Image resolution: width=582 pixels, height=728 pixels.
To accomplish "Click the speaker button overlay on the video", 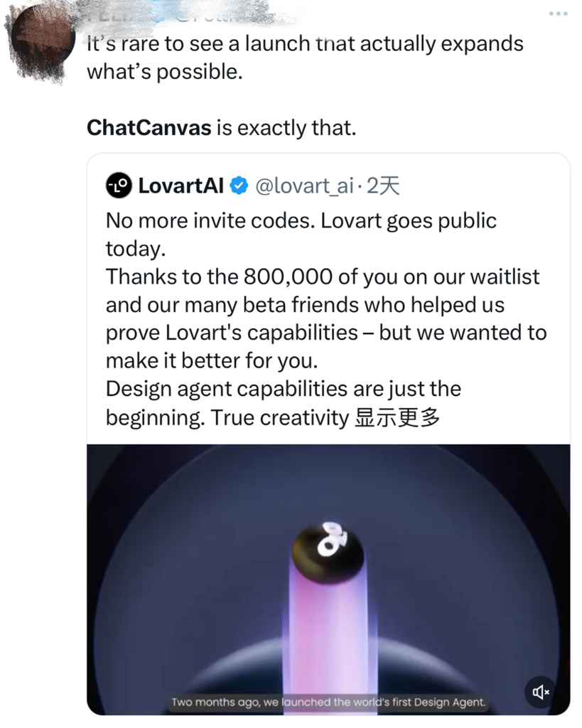I will coord(541,692).
